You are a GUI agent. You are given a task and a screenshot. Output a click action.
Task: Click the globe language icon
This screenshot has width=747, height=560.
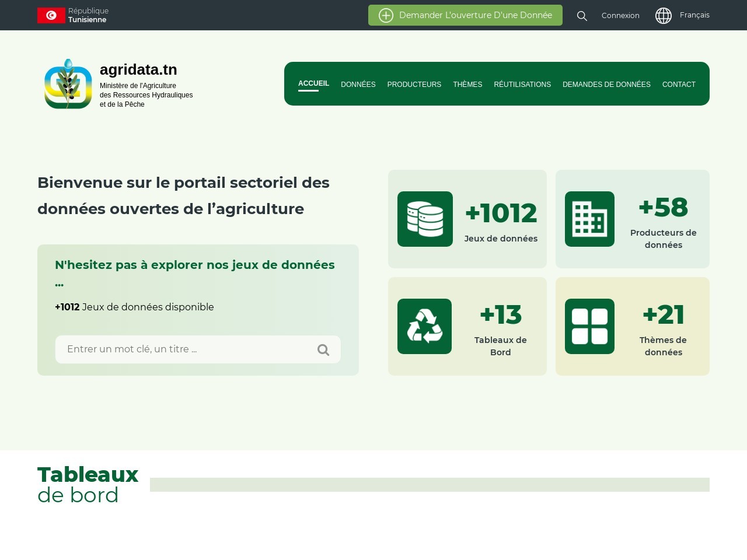click(664, 16)
